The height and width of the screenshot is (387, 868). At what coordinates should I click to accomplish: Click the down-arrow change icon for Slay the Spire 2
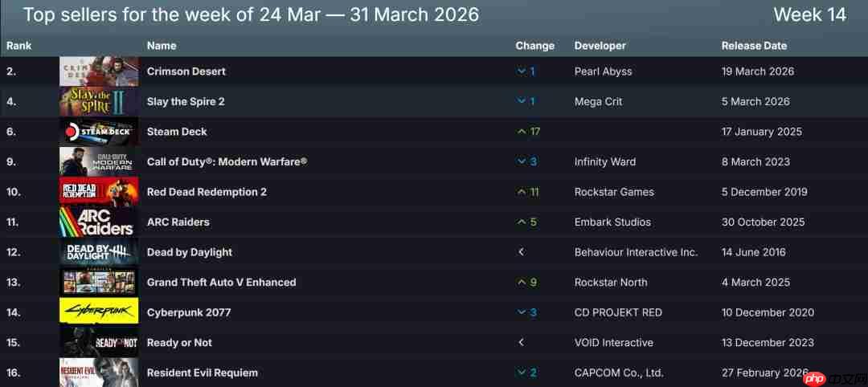521,102
